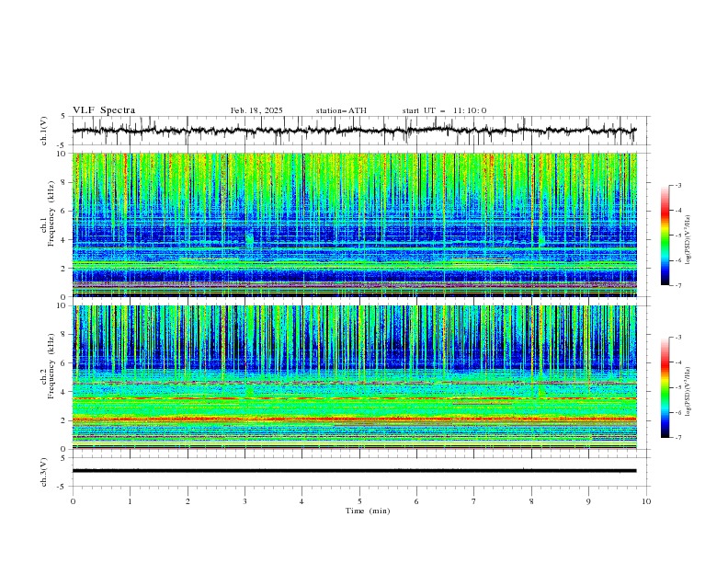Click the "5" tick on time axis
Viewport: 728px width, 563px height.
(x=359, y=501)
